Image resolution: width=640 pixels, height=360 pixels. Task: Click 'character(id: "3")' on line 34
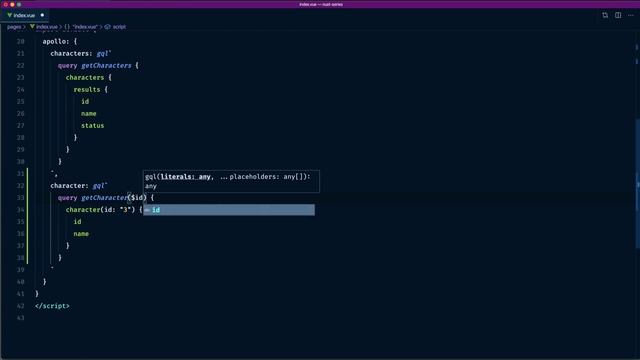coord(100,209)
